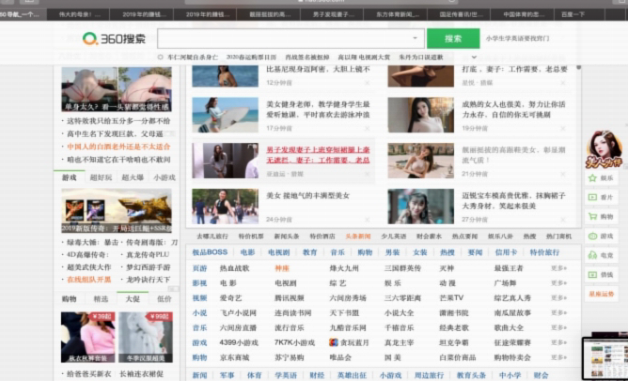
Task: Switch to browser tab 男子发现妻子
Action: (x=332, y=14)
